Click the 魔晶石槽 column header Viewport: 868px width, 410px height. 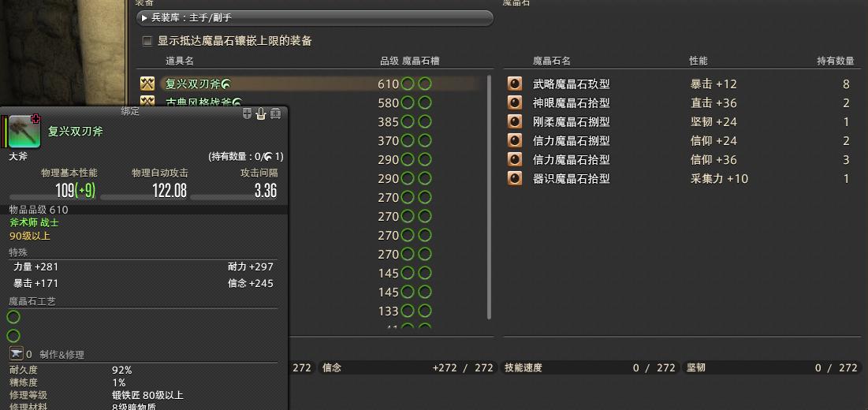click(x=421, y=61)
